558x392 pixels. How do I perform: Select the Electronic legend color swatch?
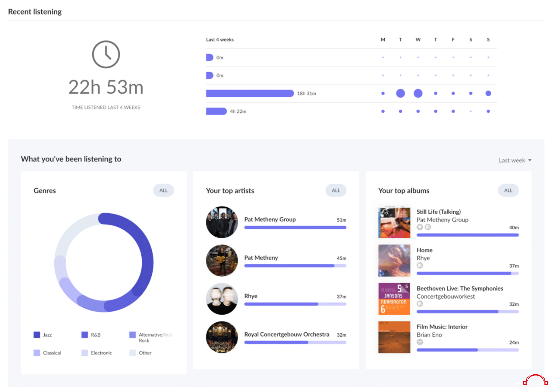[85, 353]
